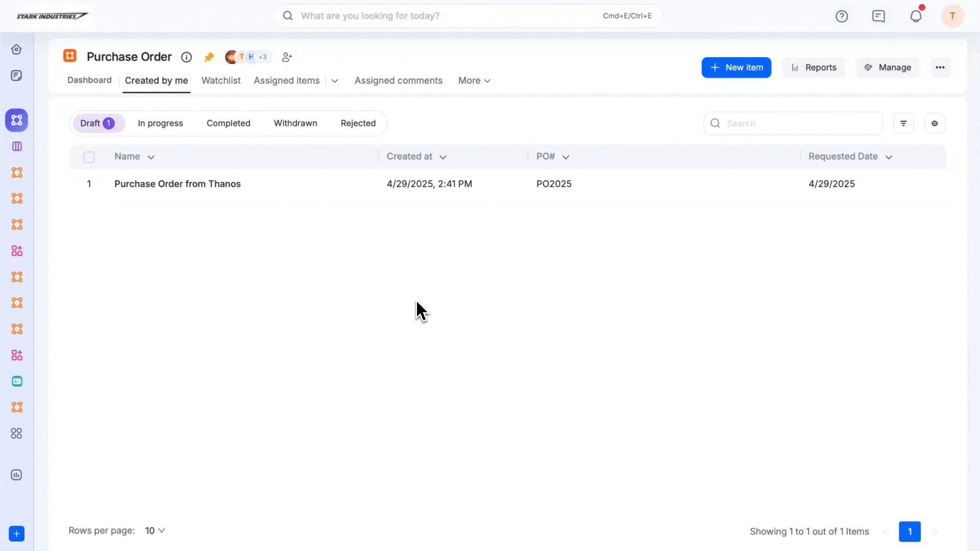Viewport: 980px width, 551px height.
Task: Show In progress items
Action: click(x=160, y=123)
